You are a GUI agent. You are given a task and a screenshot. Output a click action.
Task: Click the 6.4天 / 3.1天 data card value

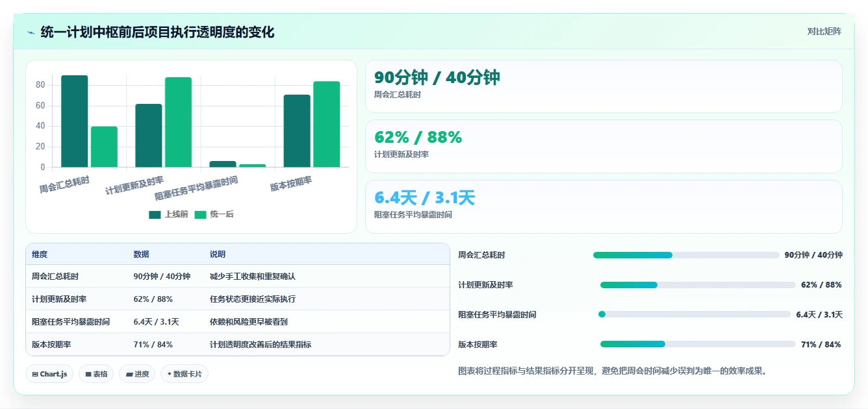point(425,197)
